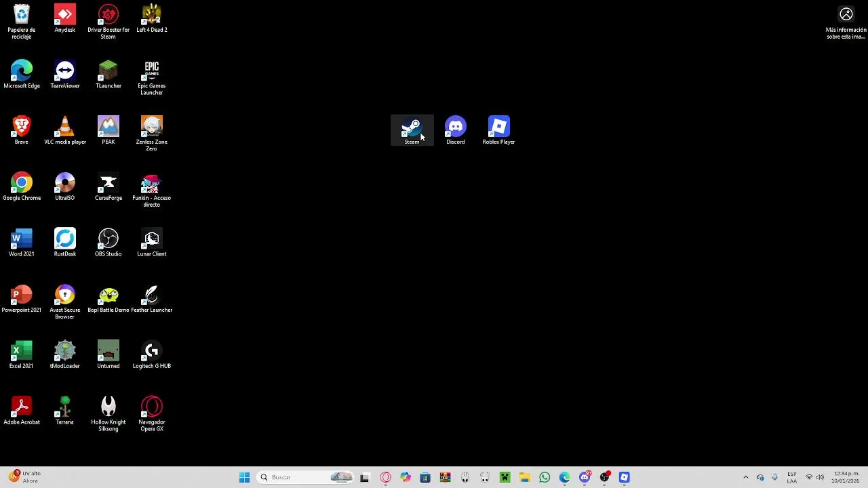Click the Funkin - Acceso directo icon
This screenshot has height=488, width=868.
pos(152,190)
